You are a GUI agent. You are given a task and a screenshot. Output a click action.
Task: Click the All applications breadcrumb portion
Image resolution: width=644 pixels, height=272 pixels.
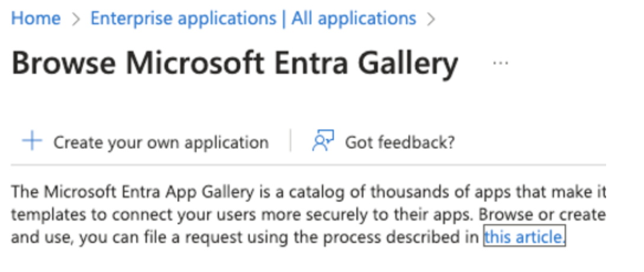tap(353, 18)
